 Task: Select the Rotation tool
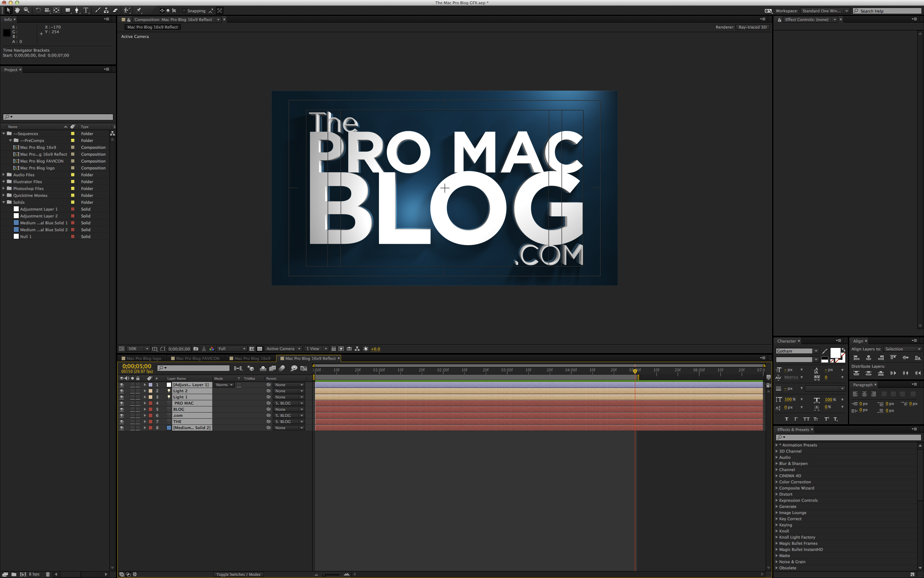point(38,10)
